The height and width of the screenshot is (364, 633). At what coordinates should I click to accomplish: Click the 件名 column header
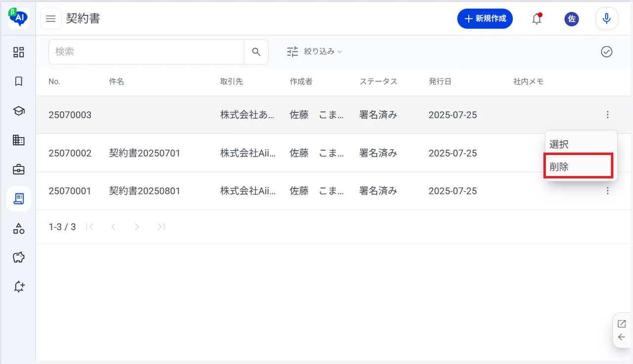click(x=117, y=81)
